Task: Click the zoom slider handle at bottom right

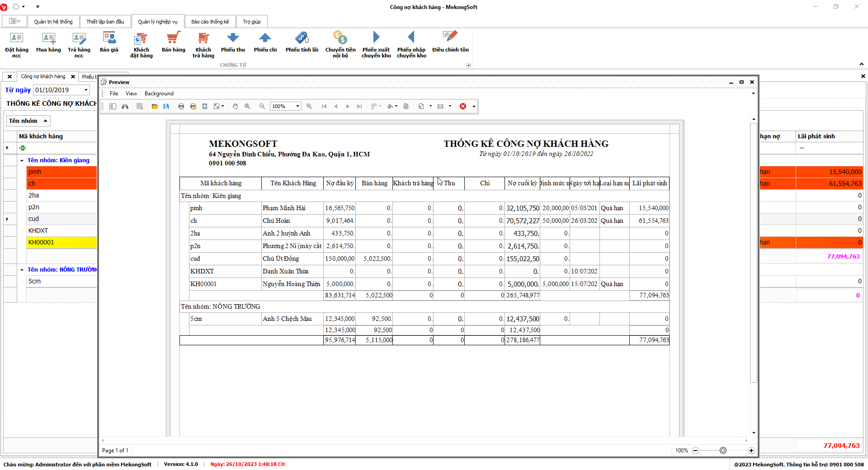Action: (723, 451)
